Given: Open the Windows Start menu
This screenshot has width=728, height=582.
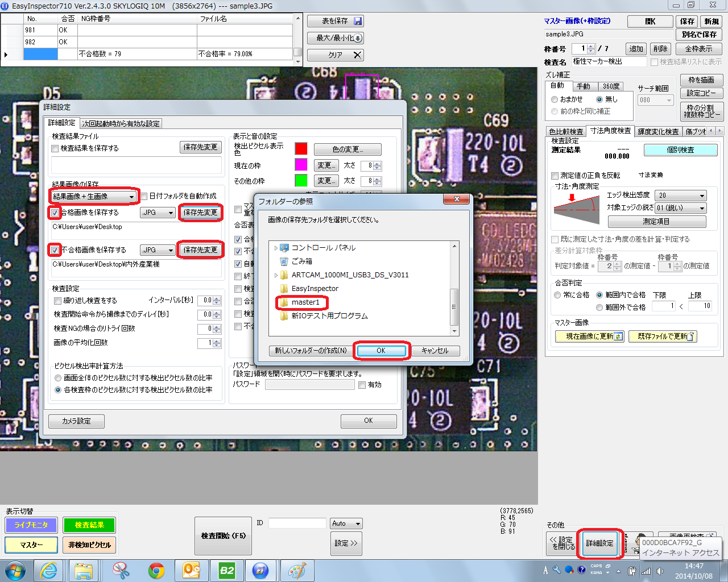Looking at the screenshot, I should click(x=15, y=571).
